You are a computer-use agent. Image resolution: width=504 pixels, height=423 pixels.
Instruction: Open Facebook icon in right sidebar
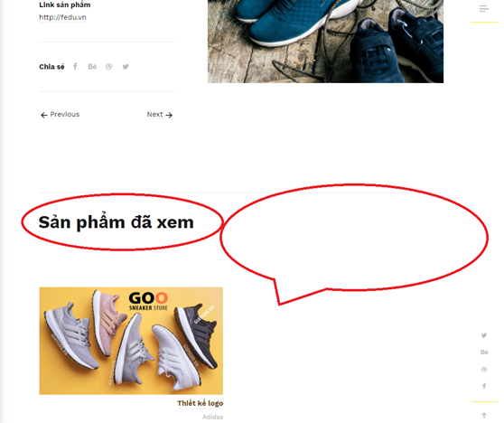pos(484,386)
